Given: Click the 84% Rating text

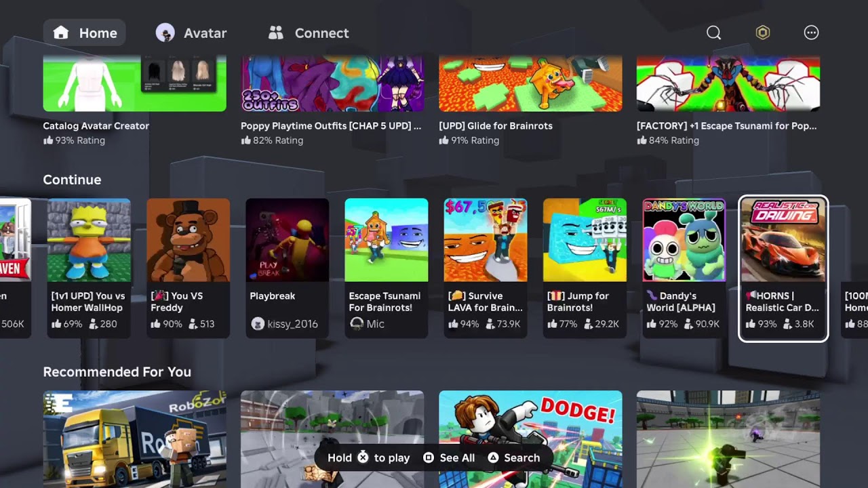Looking at the screenshot, I should coord(674,140).
